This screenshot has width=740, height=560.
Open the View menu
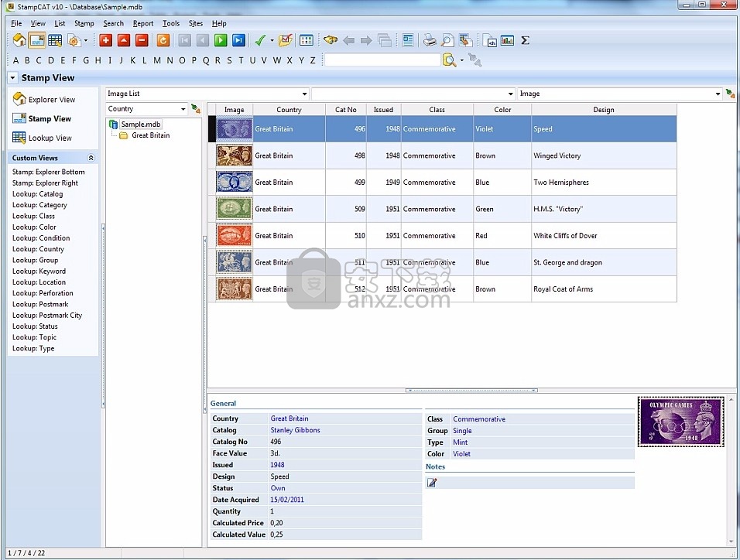point(38,23)
